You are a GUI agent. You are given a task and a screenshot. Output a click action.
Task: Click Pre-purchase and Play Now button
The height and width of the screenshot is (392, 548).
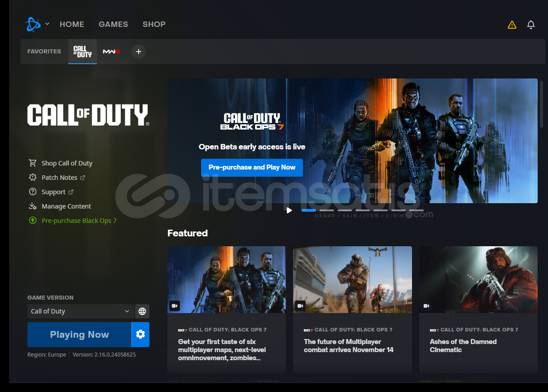click(252, 167)
